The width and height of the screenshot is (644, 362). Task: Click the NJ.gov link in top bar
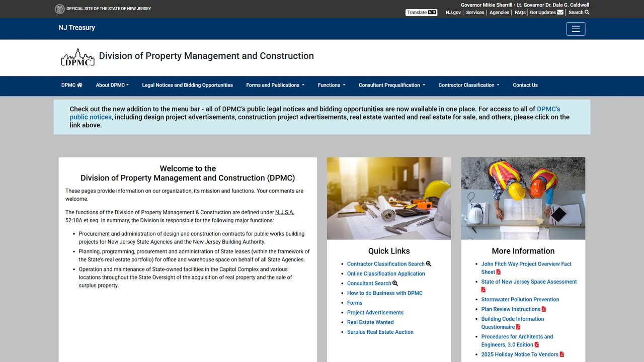[453, 13]
